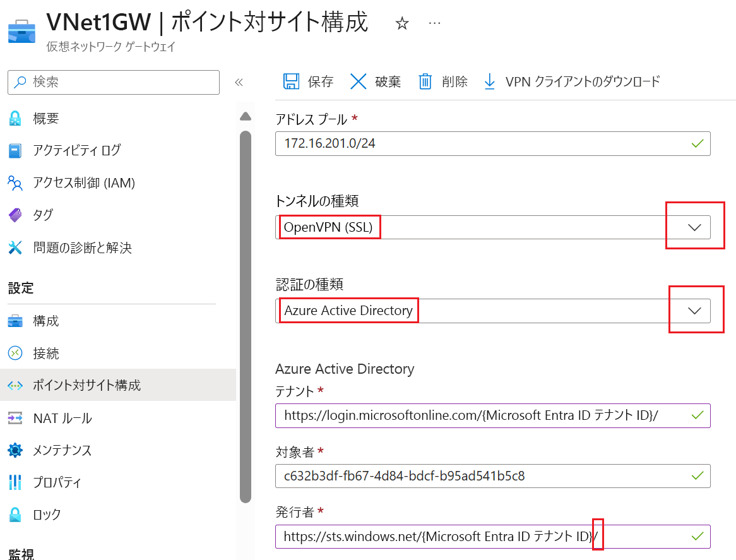Screen dimensions: 736x560
Task: Click the 概要 overview icon
Action: (15, 118)
